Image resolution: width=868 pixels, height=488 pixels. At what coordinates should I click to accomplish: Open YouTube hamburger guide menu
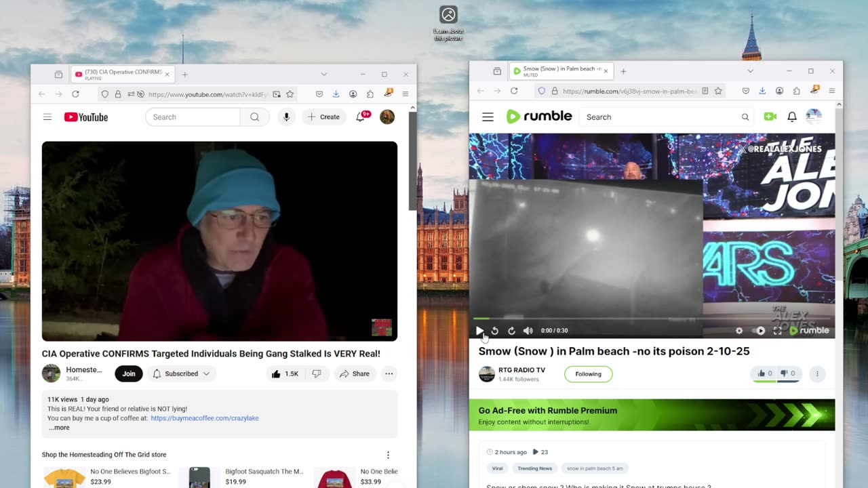[47, 117]
